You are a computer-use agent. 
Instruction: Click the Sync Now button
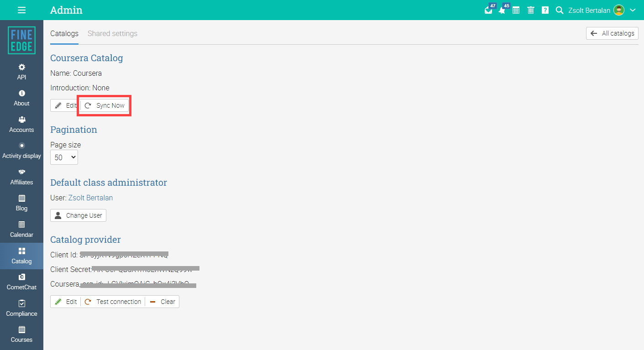coord(105,105)
